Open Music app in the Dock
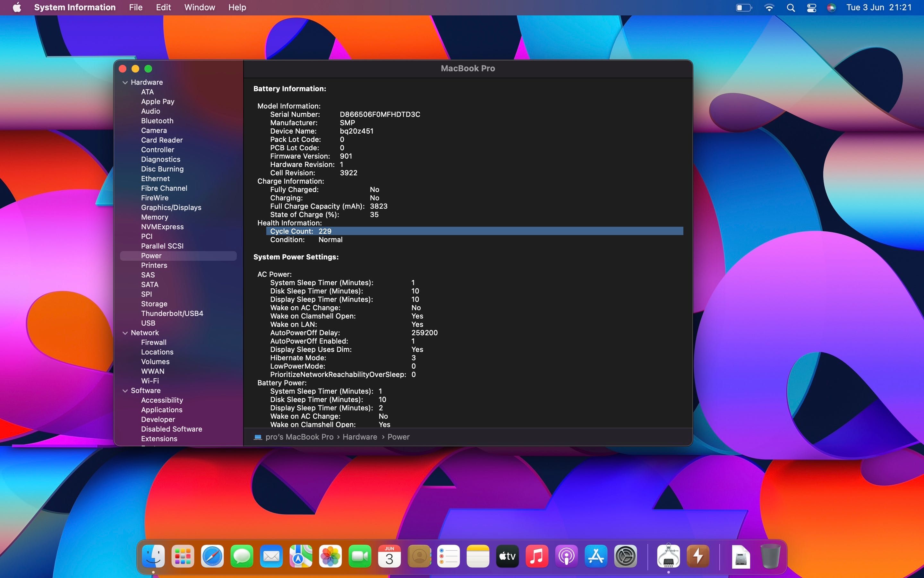This screenshot has height=578, width=924. (537, 556)
